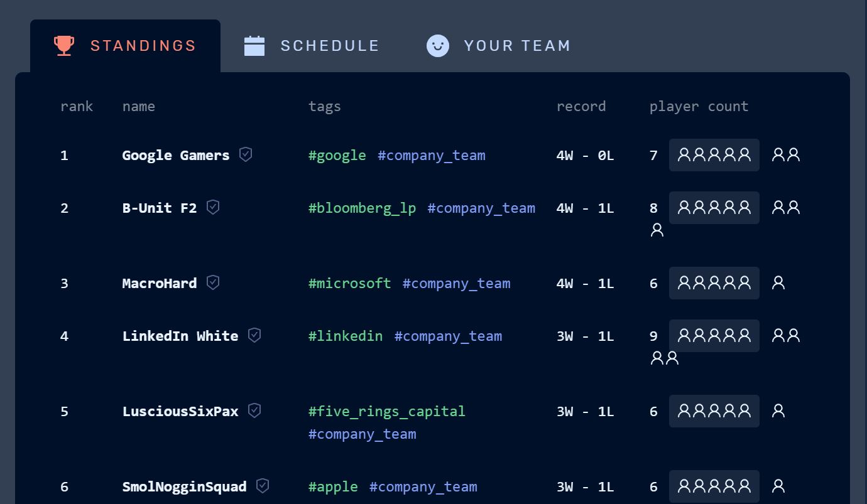Click the boxed player icons for B-Unit F2
This screenshot has height=504, width=867.
(714, 208)
